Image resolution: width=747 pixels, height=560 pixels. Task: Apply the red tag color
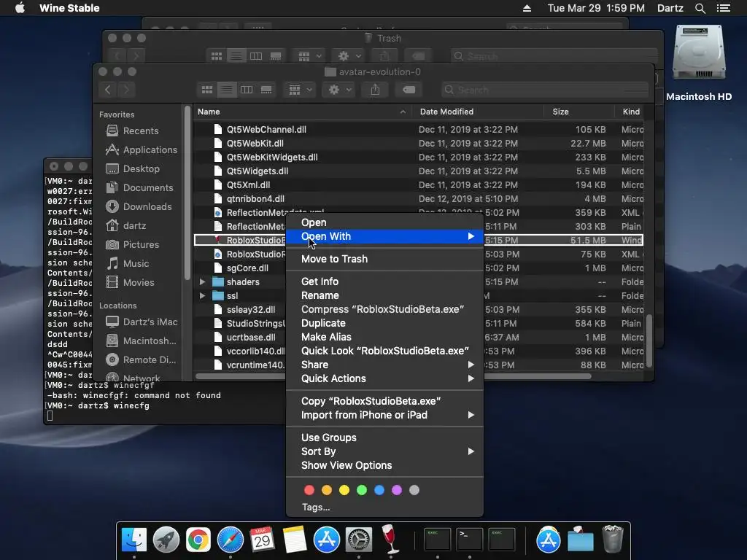(x=309, y=490)
